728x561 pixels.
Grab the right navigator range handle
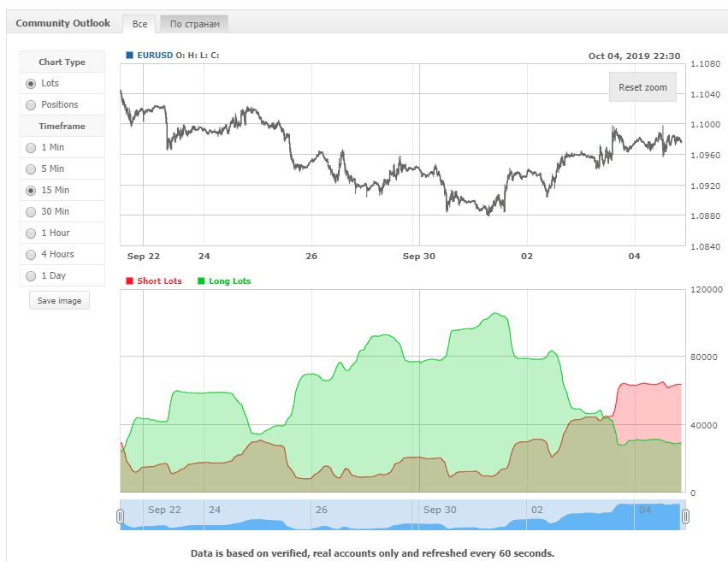pyautogui.click(x=685, y=516)
